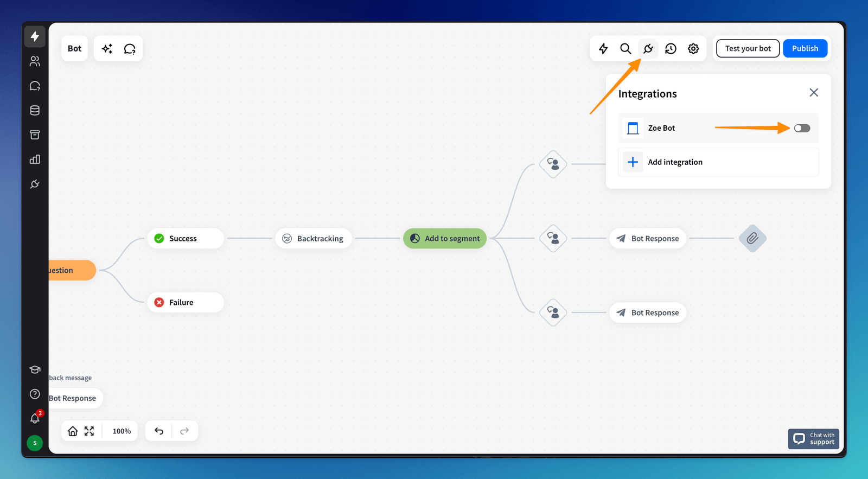Select the Add to segment node
868x479 pixels.
pos(445,239)
